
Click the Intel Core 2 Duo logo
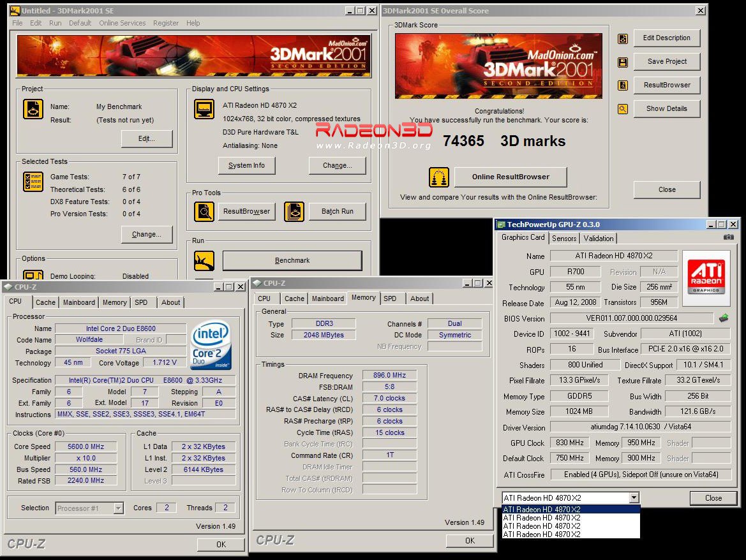(211, 345)
